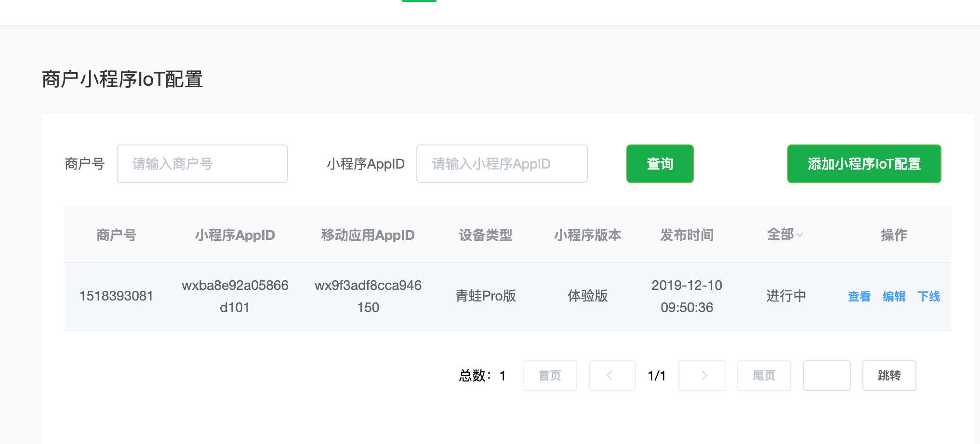Click the wxba8e92a05866d101 AppID cell
Screen dimensions: 980x444
point(235,296)
